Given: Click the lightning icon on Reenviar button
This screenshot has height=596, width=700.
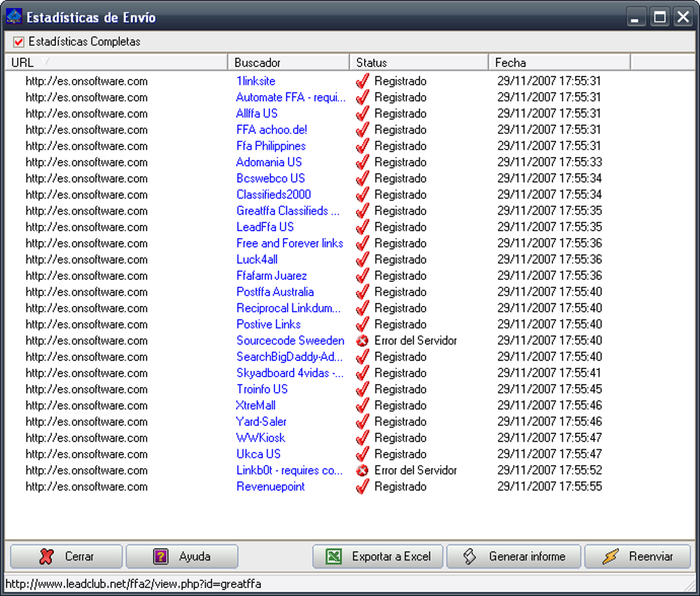Looking at the screenshot, I should click(609, 556).
